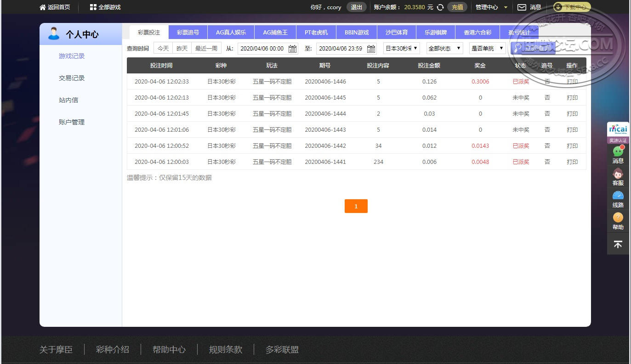Click the 充值 recharge button
631x364 pixels.
[457, 7]
